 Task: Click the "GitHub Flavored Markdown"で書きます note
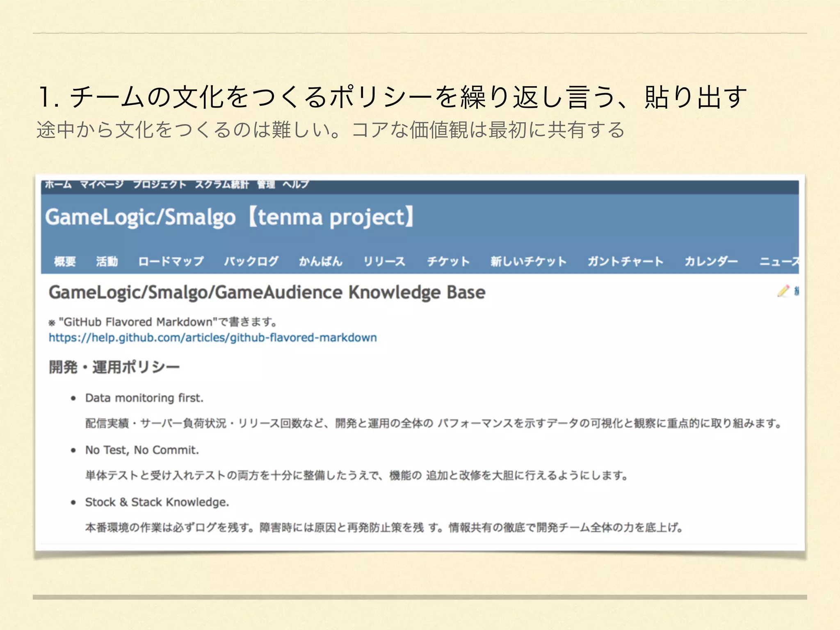(163, 322)
